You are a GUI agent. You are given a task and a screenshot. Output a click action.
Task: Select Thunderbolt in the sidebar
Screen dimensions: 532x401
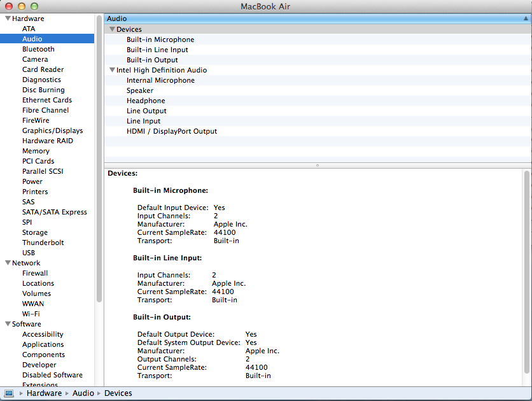coord(43,243)
